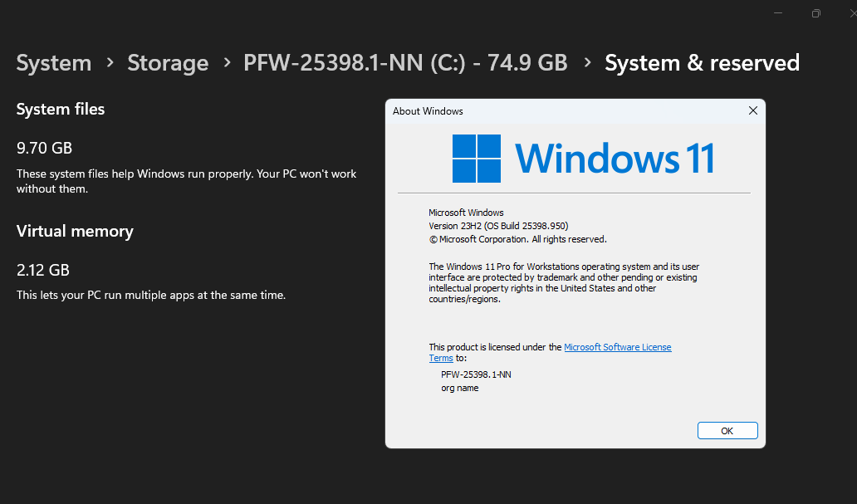The image size is (857, 504).
Task: Close the About Windows dialog
Action: point(752,110)
